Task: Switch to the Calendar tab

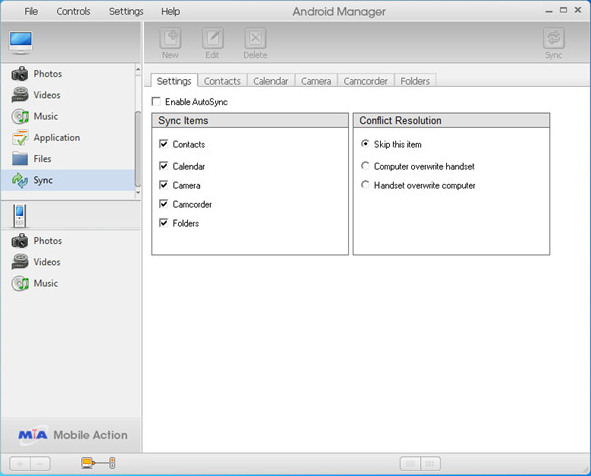Action: tap(271, 81)
